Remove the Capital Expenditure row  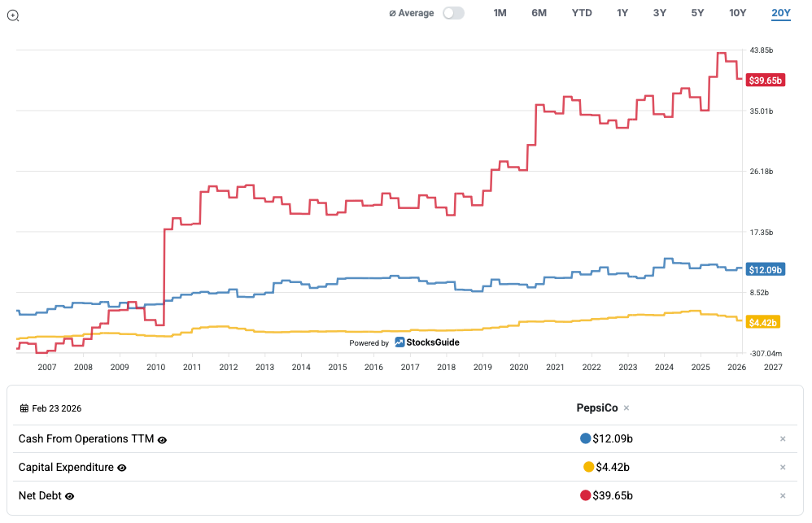(x=783, y=468)
